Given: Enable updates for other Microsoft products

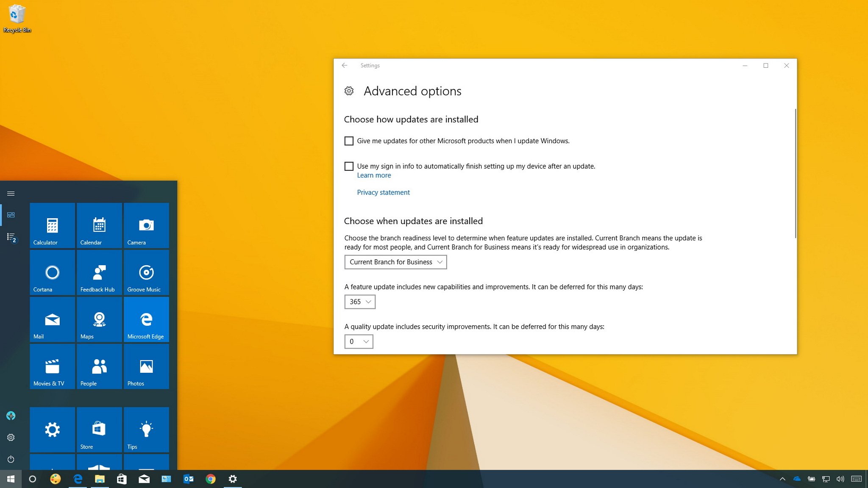Looking at the screenshot, I should tap(349, 141).
